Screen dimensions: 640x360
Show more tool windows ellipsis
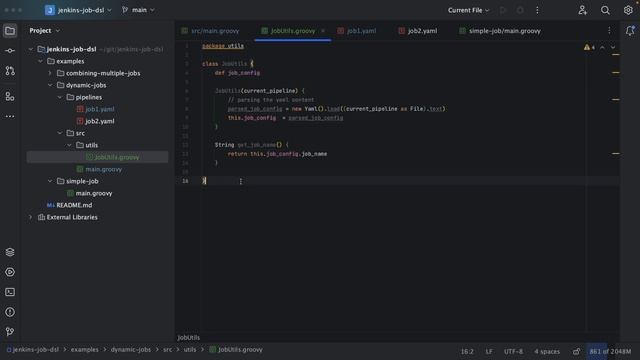tap(10, 116)
